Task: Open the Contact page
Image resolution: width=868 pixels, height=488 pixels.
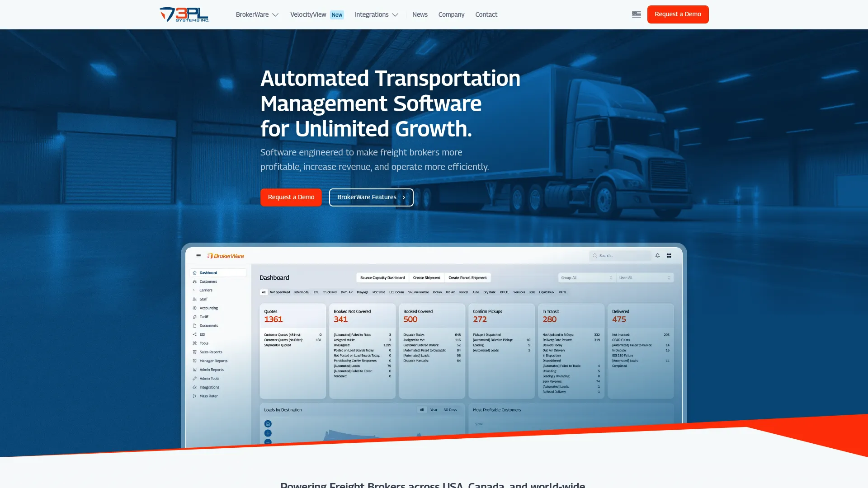Action: 486,14
